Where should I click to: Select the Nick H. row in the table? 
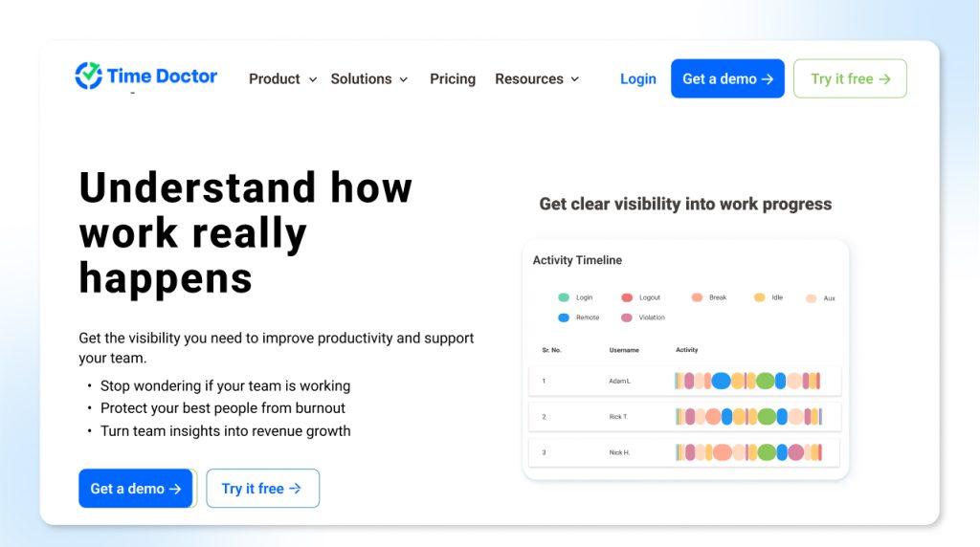(684, 452)
